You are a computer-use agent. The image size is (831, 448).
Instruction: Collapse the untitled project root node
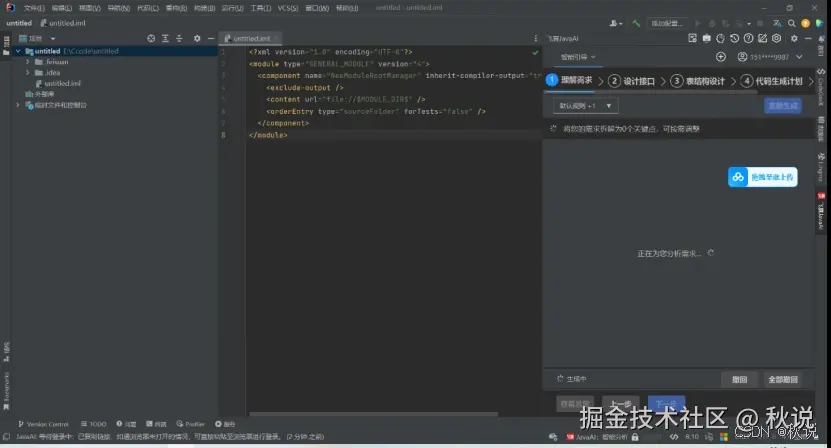tap(18, 51)
